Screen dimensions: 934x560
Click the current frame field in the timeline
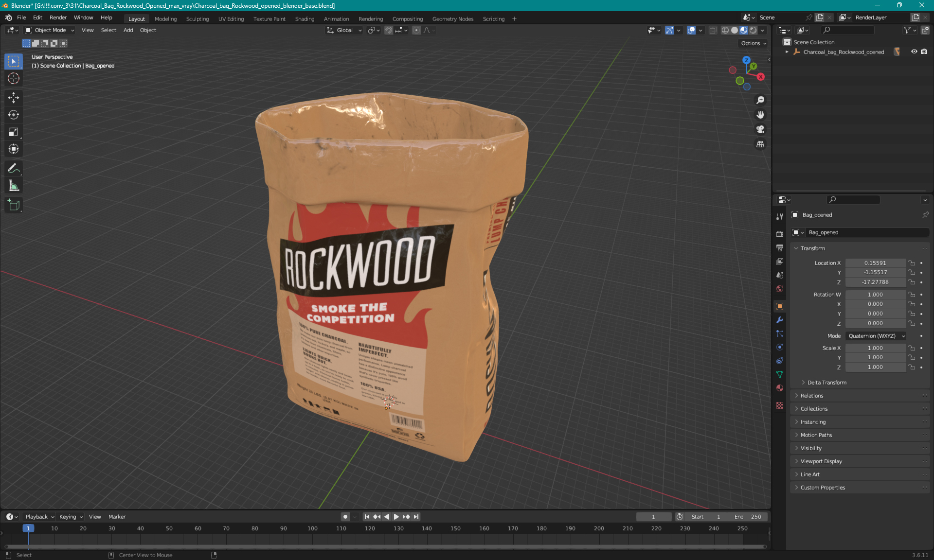653,517
